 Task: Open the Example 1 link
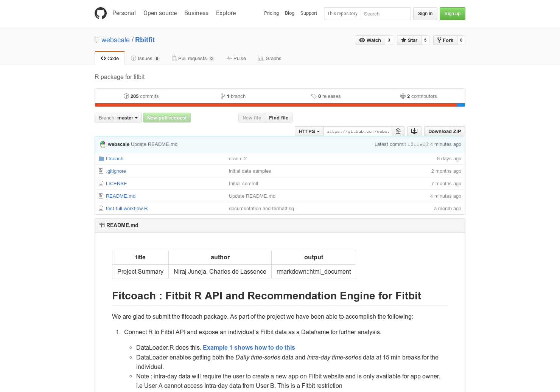click(249, 347)
